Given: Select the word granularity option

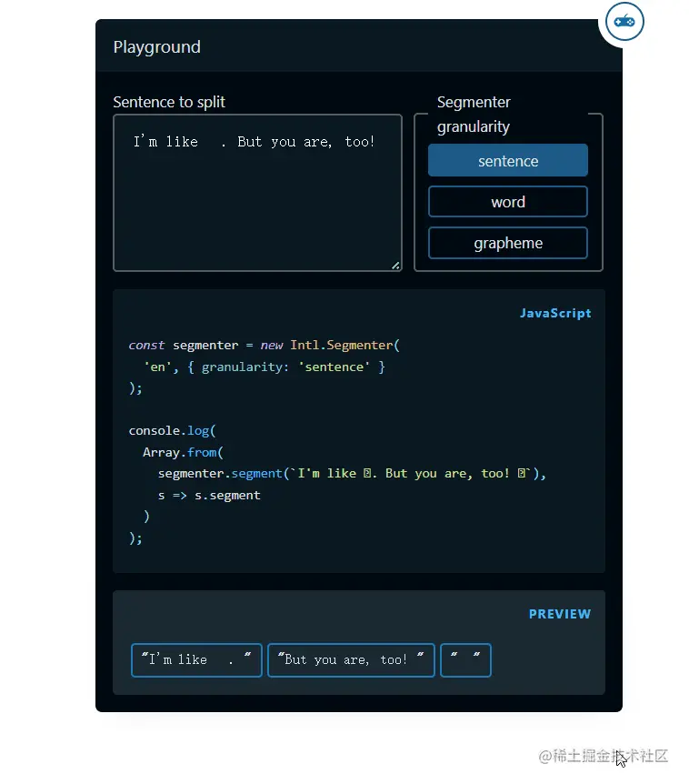Looking at the screenshot, I should pyautogui.click(x=507, y=202).
